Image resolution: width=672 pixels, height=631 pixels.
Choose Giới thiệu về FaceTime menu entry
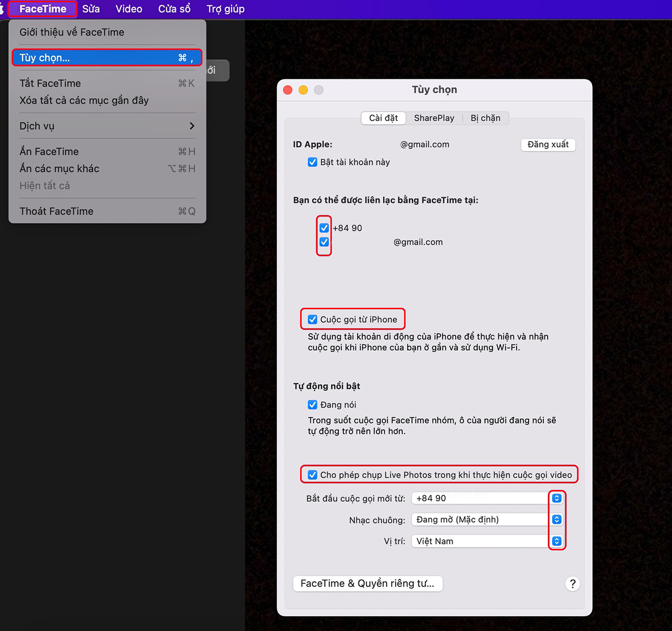pos(107,32)
